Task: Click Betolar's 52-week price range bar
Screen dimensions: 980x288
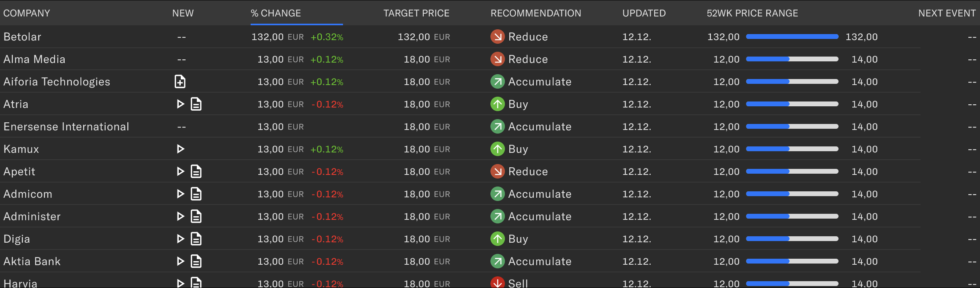Action: [x=792, y=37]
